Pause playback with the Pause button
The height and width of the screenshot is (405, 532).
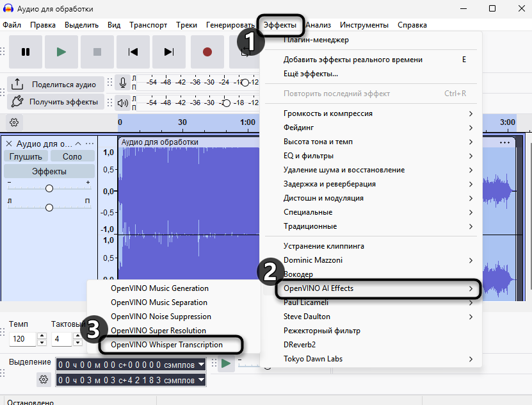[x=26, y=52]
